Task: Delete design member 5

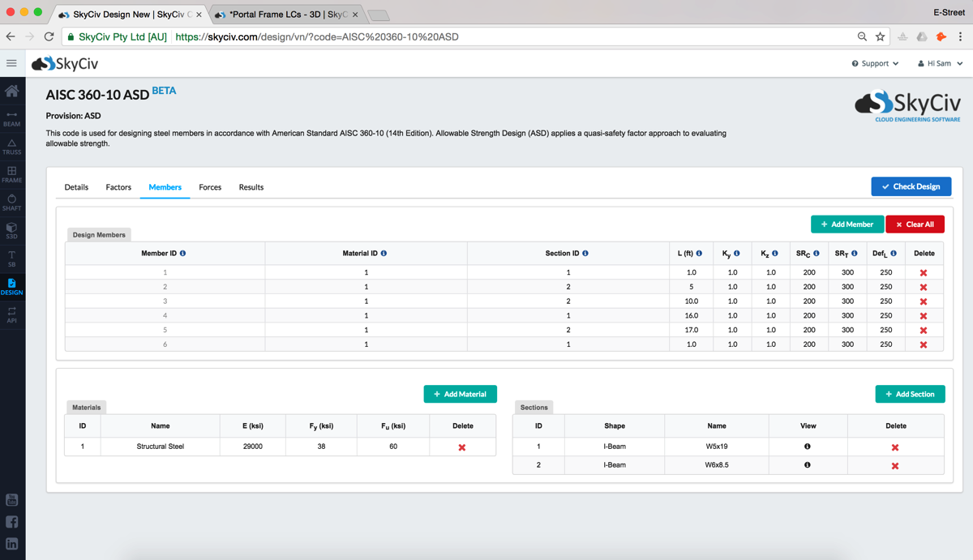Action: (924, 331)
